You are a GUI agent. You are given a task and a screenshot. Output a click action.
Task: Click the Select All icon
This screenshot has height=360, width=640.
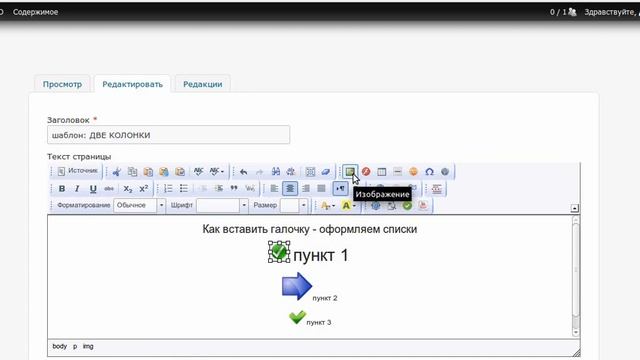pyautogui.click(x=310, y=172)
